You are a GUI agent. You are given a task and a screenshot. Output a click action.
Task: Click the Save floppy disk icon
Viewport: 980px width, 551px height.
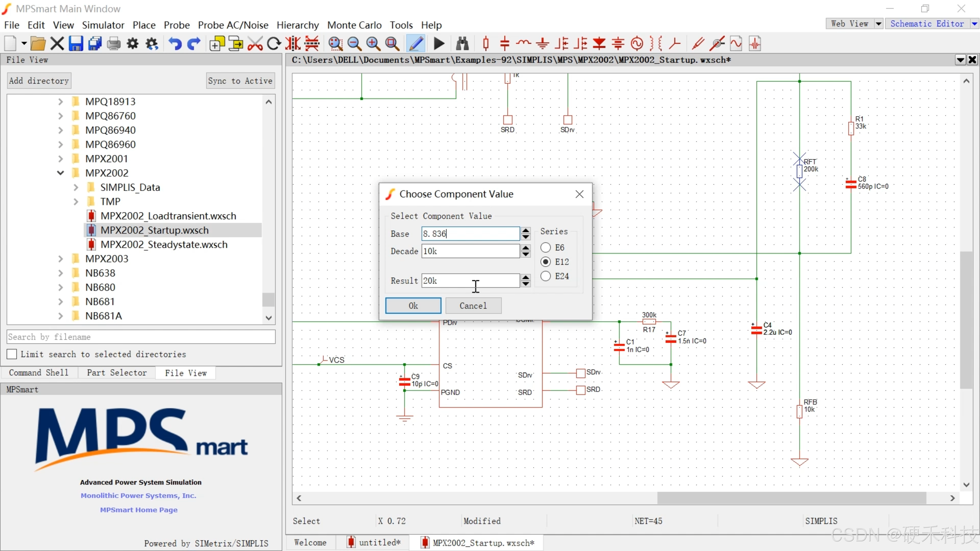click(x=76, y=44)
